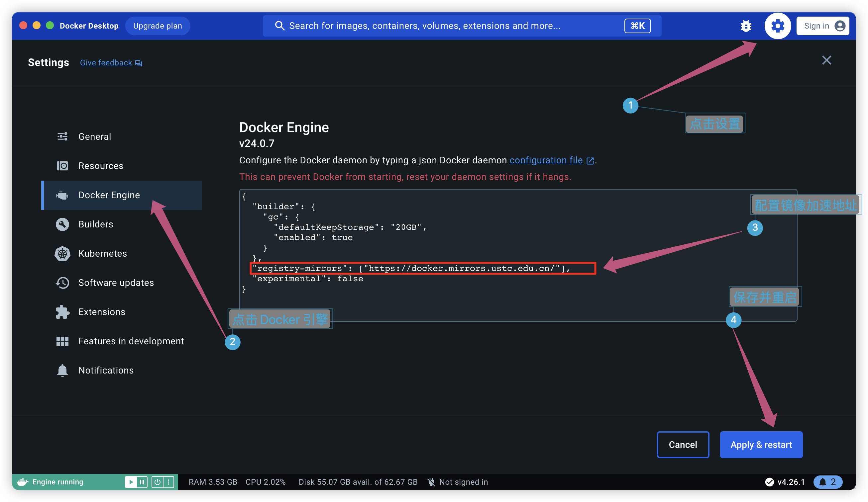Open the notifications badge showing 2
Image resolution: width=868 pixels, height=502 pixels.
828,482
